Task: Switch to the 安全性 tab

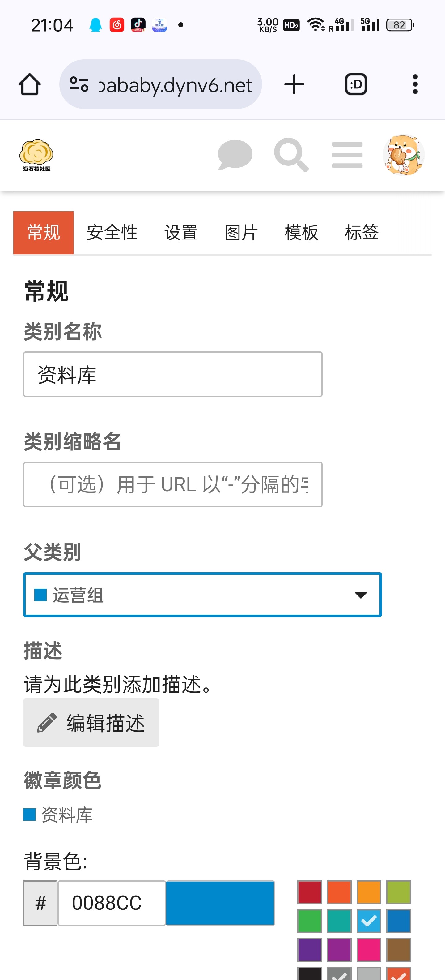Action: click(112, 232)
